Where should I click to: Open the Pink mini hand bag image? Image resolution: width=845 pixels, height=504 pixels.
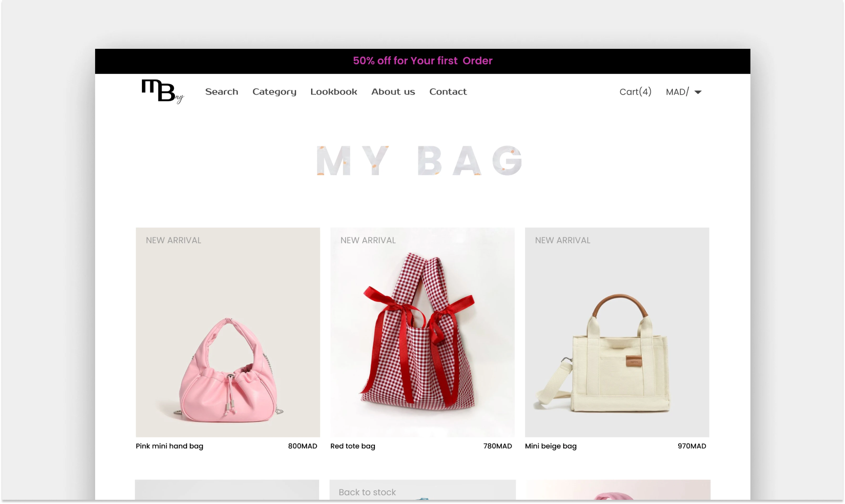point(228,332)
